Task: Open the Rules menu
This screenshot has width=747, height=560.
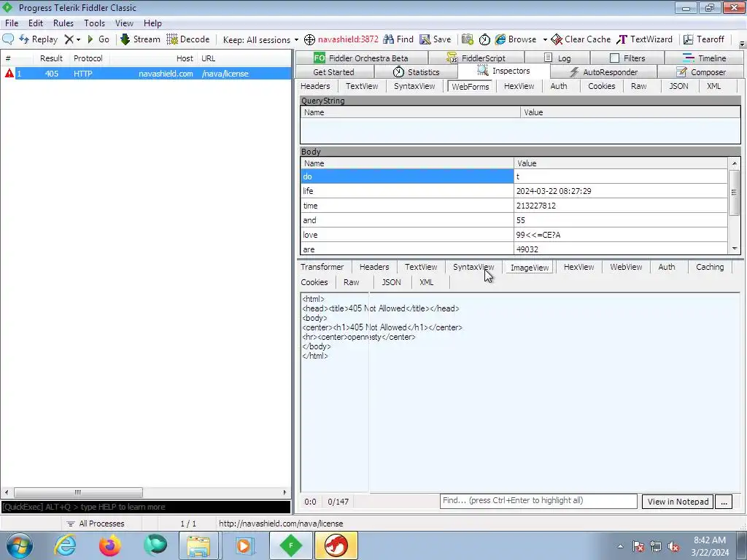Action: (x=63, y=23)
